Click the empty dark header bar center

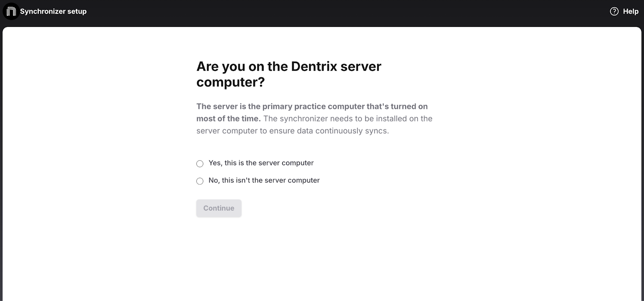pos(322,11)
